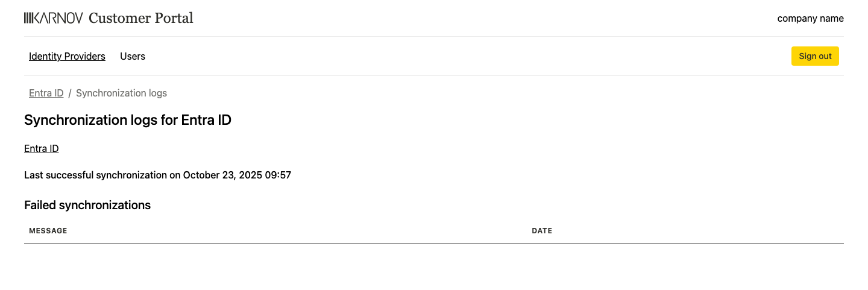
Task: Go to the Users nav item
Action: tap(133, 56)
